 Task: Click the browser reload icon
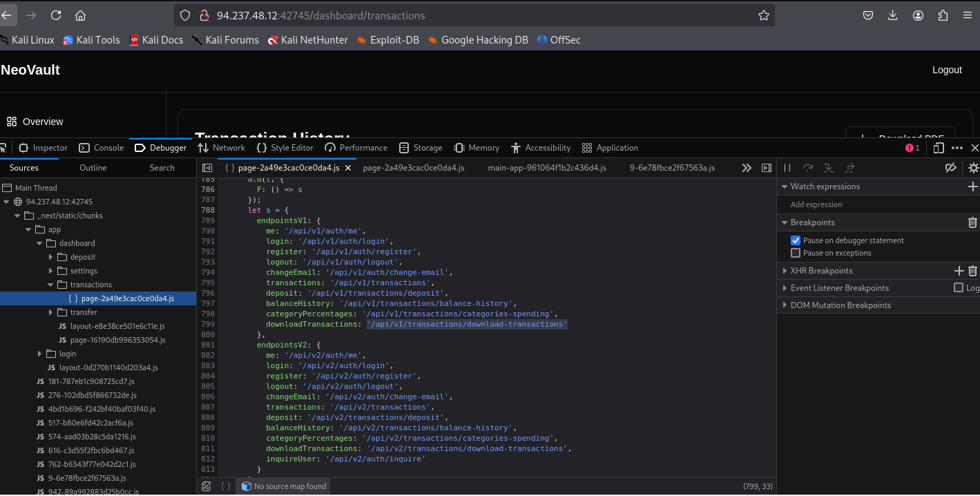click(x=56, y=15)
